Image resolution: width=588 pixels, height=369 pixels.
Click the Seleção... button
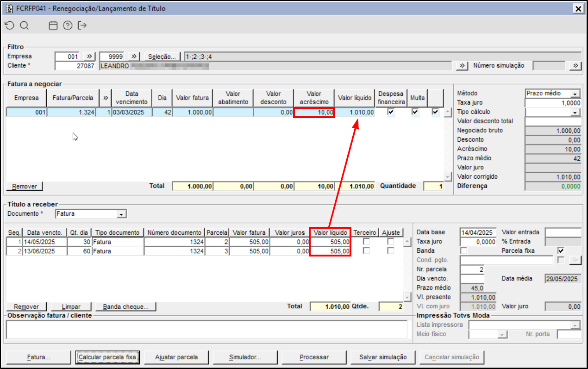pos(162,56)
